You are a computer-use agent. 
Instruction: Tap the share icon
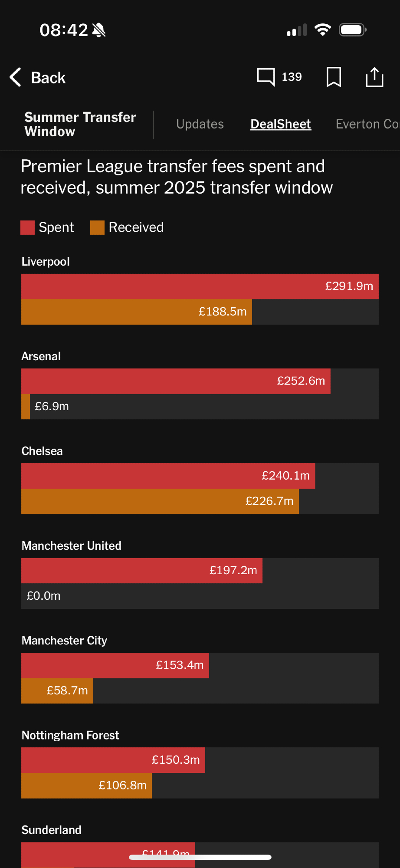click(374, 77)
